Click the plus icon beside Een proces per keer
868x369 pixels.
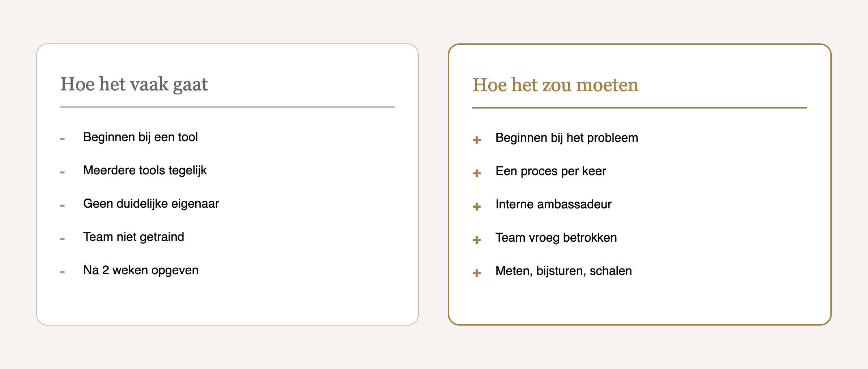tap(477, 173)
